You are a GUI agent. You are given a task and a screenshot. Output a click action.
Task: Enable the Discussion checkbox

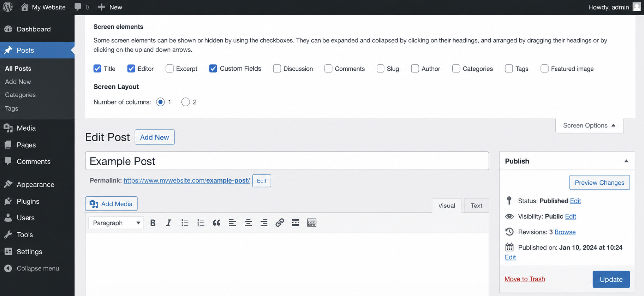pyautogui.click(x=277, y=68)
